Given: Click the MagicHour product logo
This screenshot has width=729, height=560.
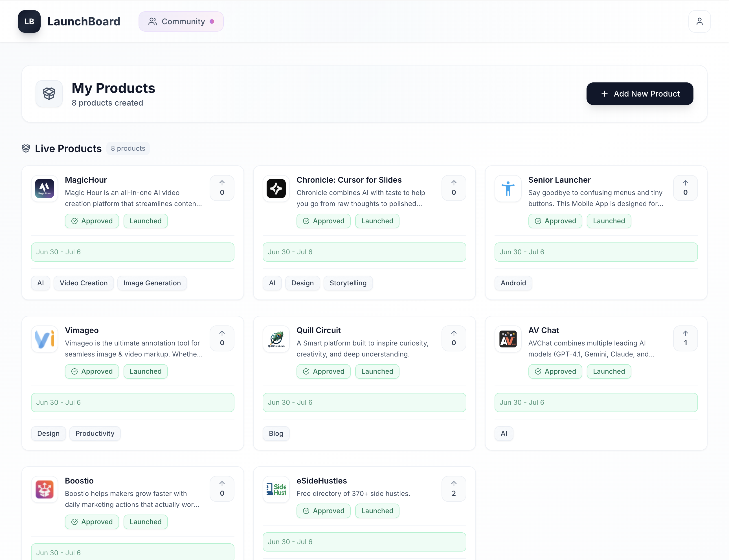Looking at the screenshot, I should (x=45, y=189).
